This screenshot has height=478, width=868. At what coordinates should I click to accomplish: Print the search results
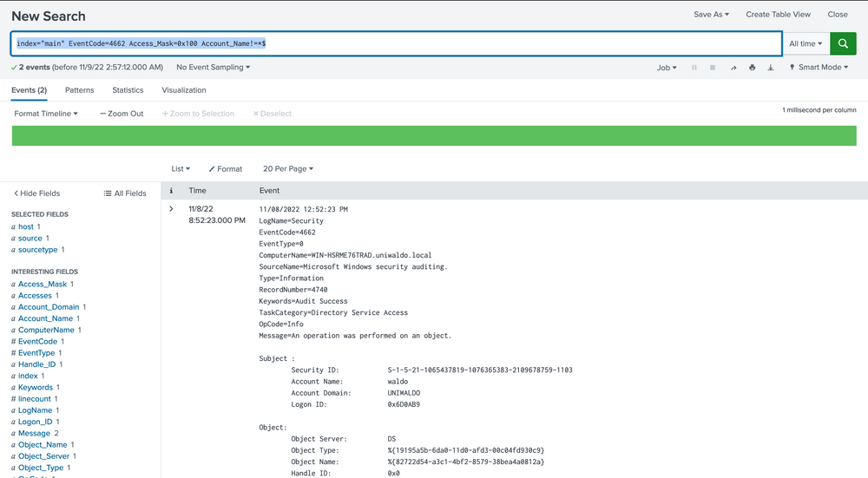(752, 68)
